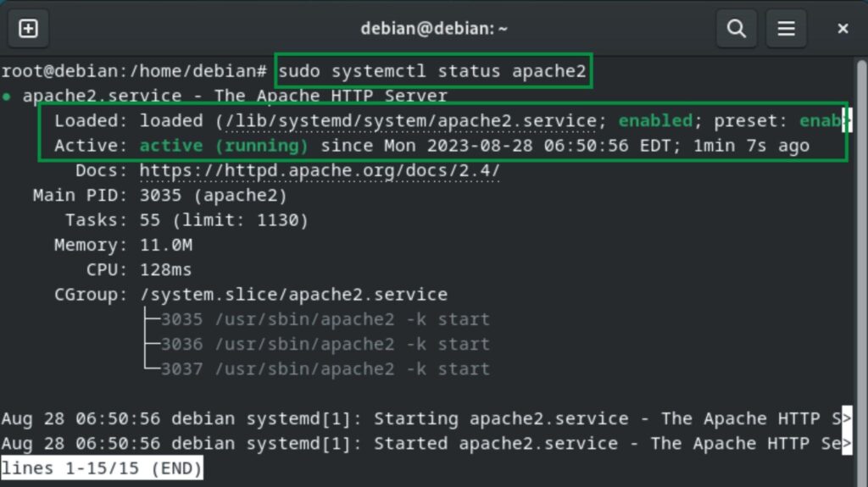This screenshot has width=868, height=487.
Task: Click the green 'enabled' word after apache2.service
Action: pos(655,120)
